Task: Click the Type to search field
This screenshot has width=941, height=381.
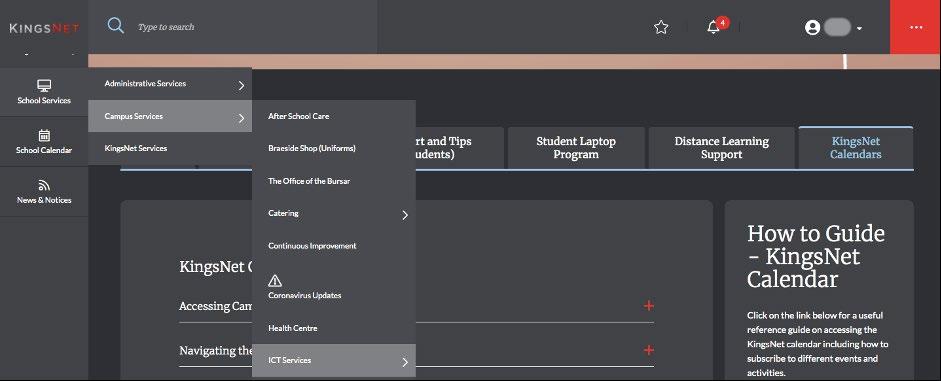Action: click(252, 27)
